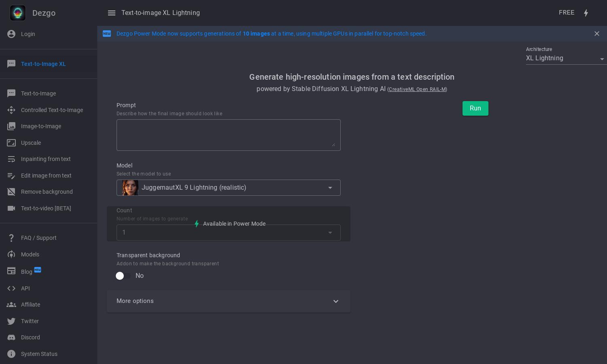This screenshot has width=607, height=364.
Task: Click the JuggernautXL model thumbnail
Action: 130,188
